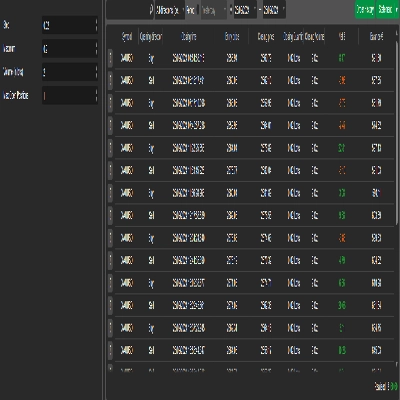Sort the table by the Closing time column header
The height and width of the screenshot is (400, 400).
coord(189,36)
